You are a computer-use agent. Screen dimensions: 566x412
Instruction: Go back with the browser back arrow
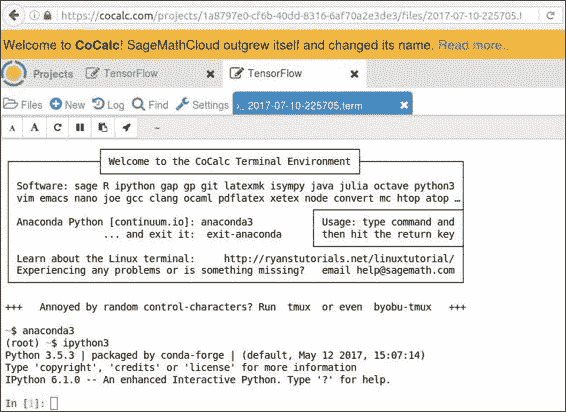tap(14, 15)
